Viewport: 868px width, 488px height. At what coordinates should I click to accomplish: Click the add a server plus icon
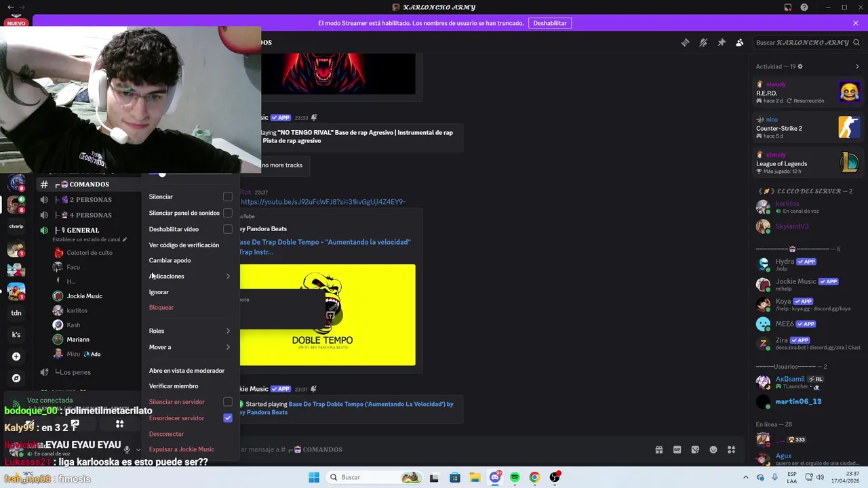click(16, 357)
